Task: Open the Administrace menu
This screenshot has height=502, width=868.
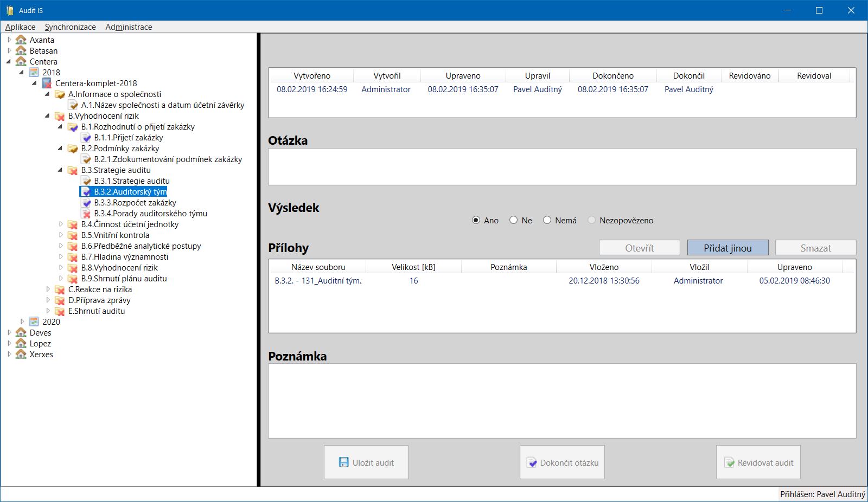Action: [129, 27]
